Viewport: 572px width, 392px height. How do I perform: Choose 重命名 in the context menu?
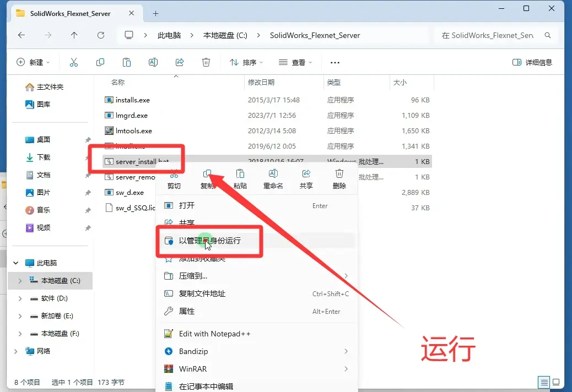coord(273,179)
